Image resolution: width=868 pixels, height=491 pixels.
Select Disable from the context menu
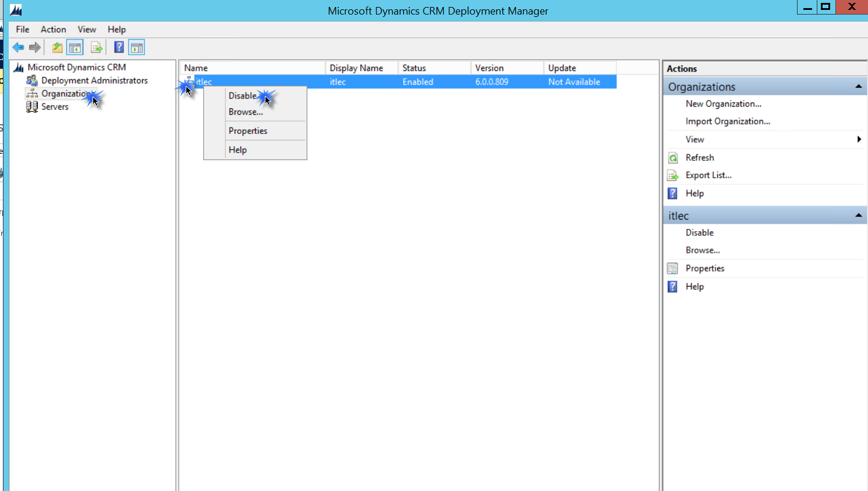pos(242,95)
